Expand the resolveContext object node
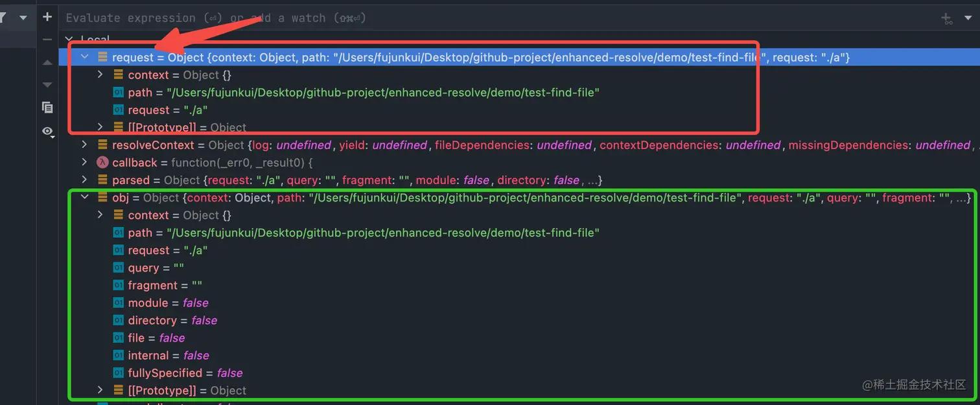 (x=85, y=145)
